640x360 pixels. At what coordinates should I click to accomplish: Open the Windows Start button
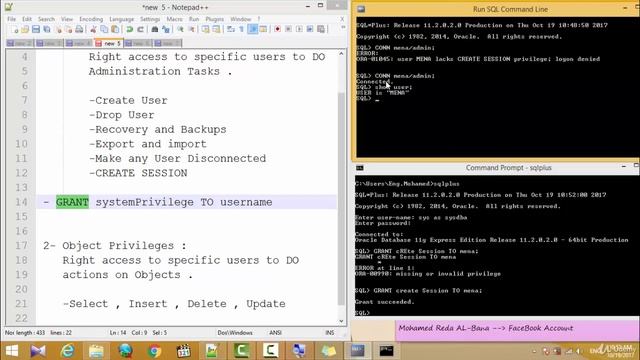click(x=11, y=351)
